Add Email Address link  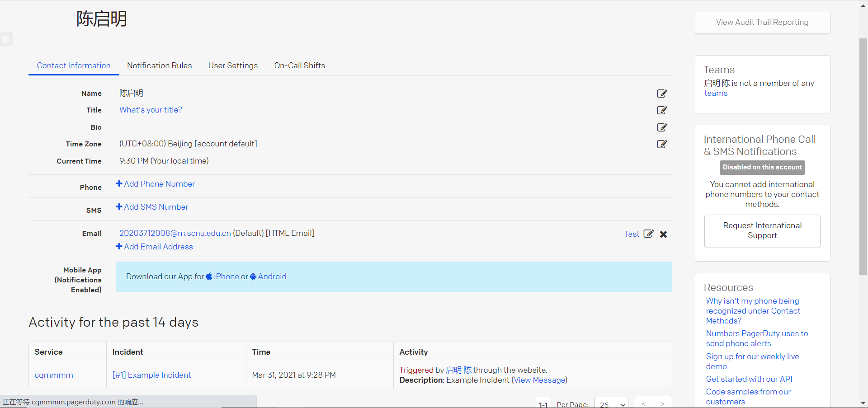point(155,247)
